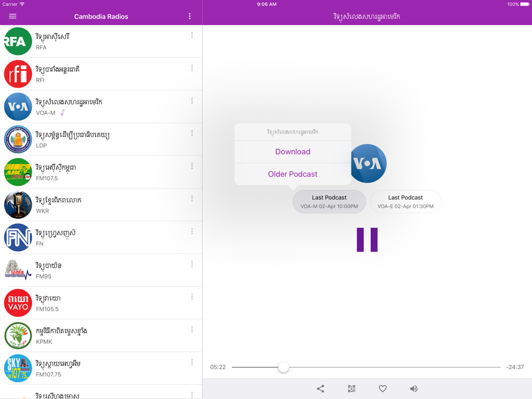Select the RFI station row text

click(x=57, y=74)
